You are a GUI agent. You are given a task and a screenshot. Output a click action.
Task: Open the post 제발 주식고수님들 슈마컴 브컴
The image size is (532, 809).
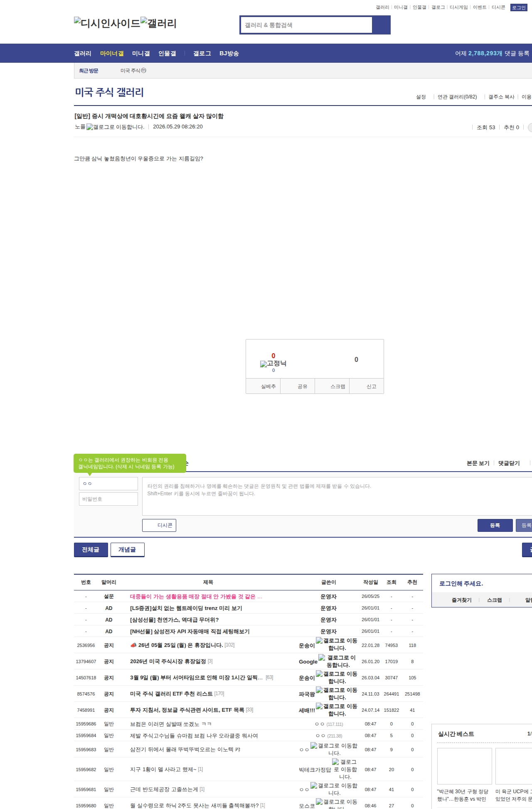[194, 735]
